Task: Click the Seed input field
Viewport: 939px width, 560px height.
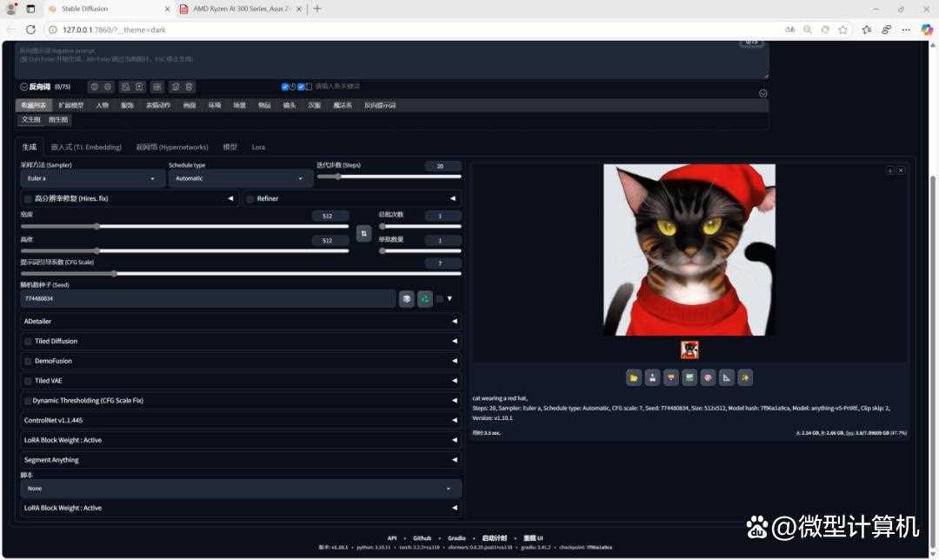Action: pos(207,299)
